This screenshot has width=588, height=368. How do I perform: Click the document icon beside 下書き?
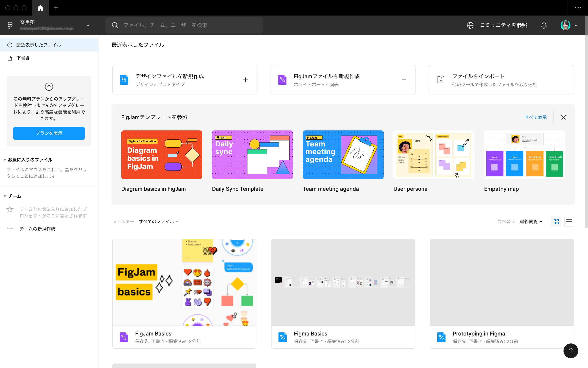click(x=10, y=58)
